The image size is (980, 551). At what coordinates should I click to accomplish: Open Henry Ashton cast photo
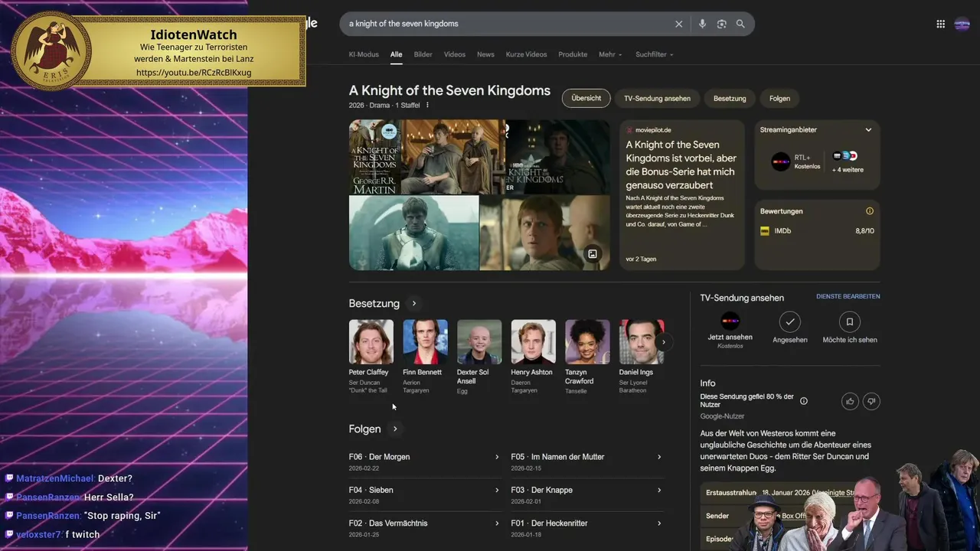pos(534,342)
